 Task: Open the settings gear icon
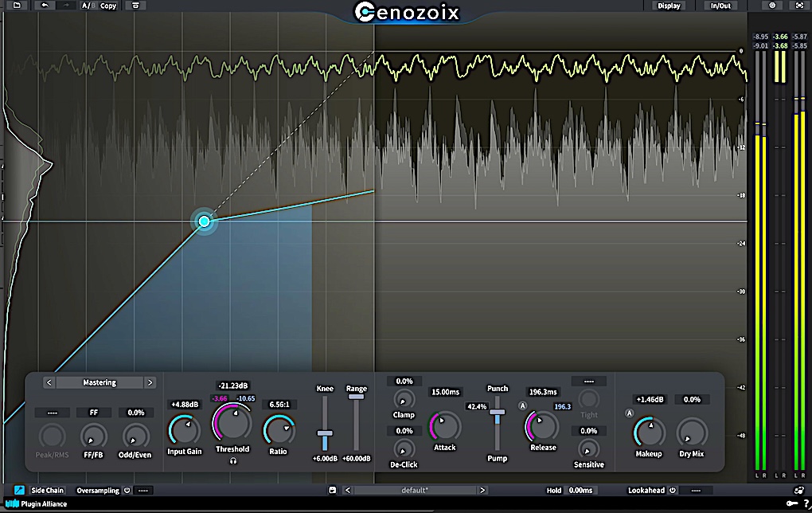tap(772, 5)
